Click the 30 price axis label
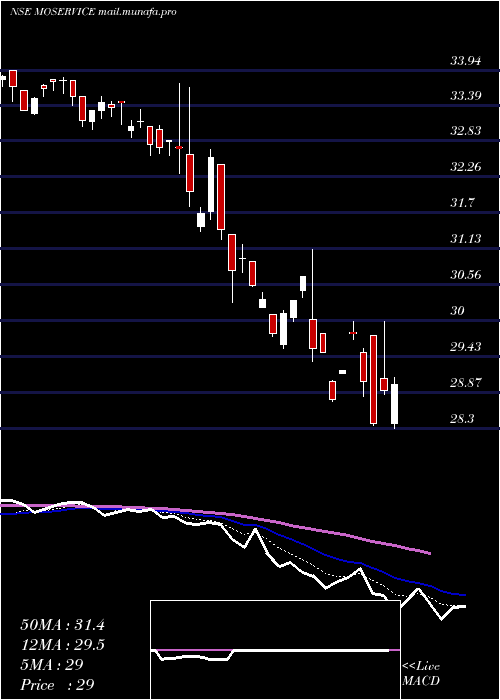Viewport: 500px width, 700px height. tap(458, 310)
